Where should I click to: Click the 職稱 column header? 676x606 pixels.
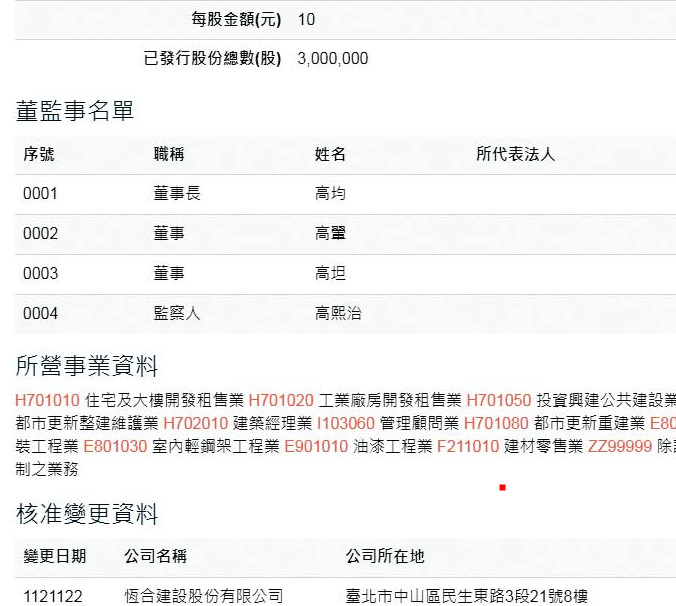[x=169, y=154]
